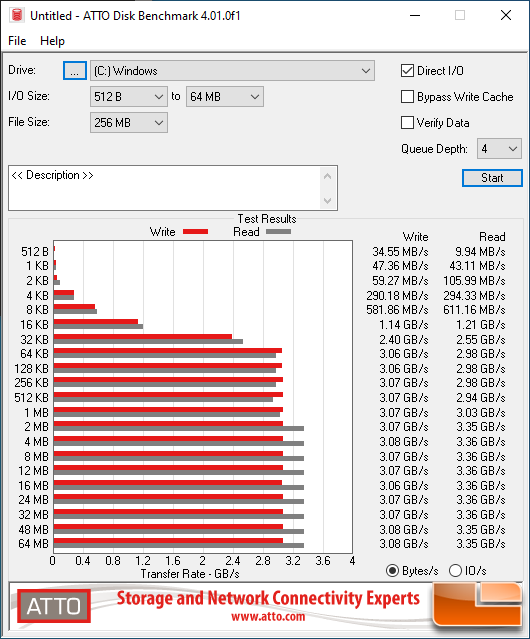The height and width of the screenshot is (639, 530).
Task: Click the Test Results heading
Action: pos(267,219)
